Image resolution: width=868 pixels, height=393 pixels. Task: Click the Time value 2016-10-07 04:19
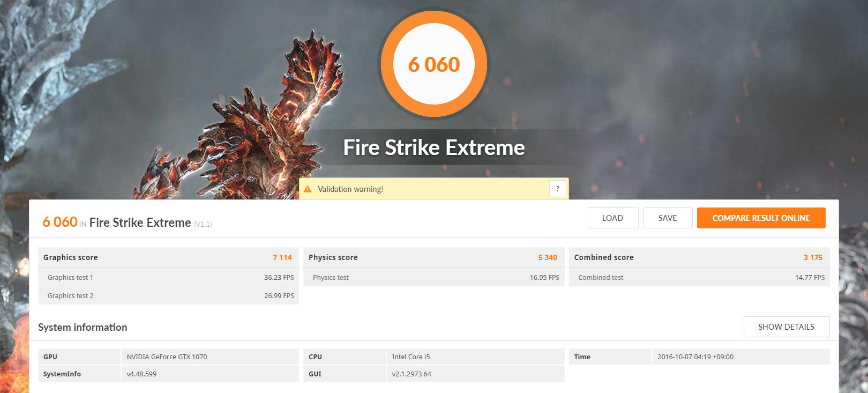tap(695, 357)
